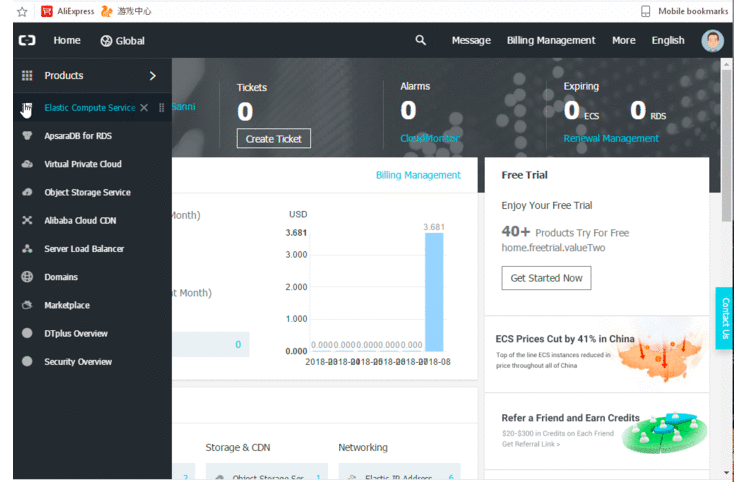
Task: Select Elastic Compute Service in sidebar
Action: click(x=90, y=108)
